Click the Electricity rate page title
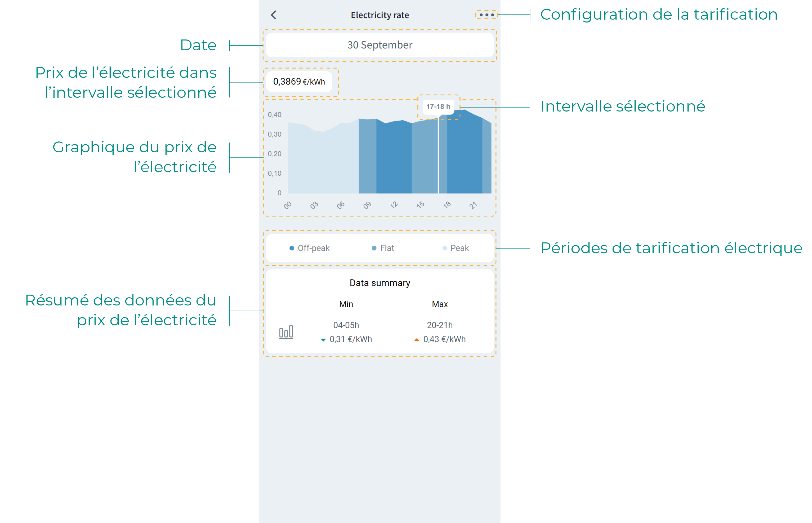 [x=380, y=15]
